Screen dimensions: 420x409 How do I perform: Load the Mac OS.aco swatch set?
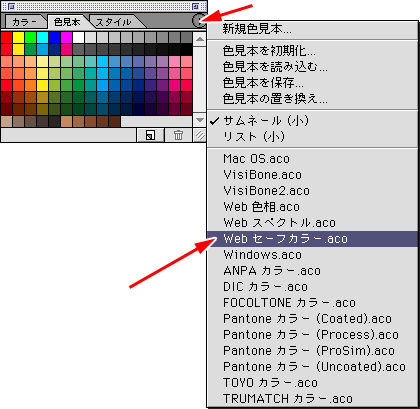312,159
